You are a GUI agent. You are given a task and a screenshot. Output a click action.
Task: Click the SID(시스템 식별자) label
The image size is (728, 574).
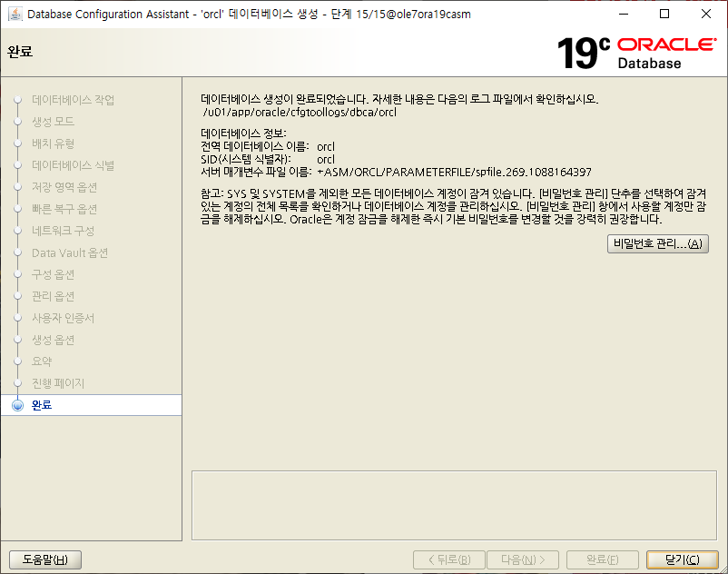(x=246, y=159)
